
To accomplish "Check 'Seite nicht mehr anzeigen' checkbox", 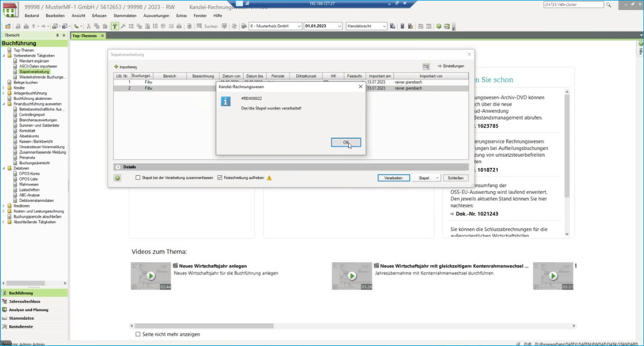I will tap(138, 334).
